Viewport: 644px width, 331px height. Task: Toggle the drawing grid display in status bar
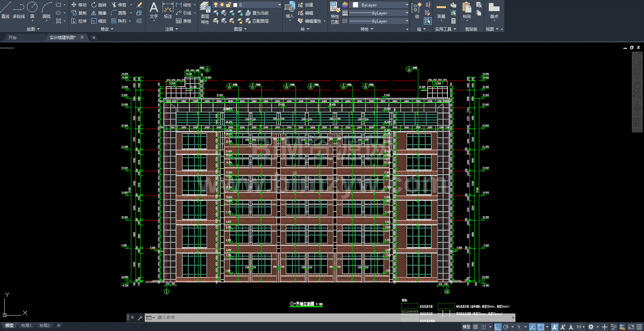pos(475,327)
